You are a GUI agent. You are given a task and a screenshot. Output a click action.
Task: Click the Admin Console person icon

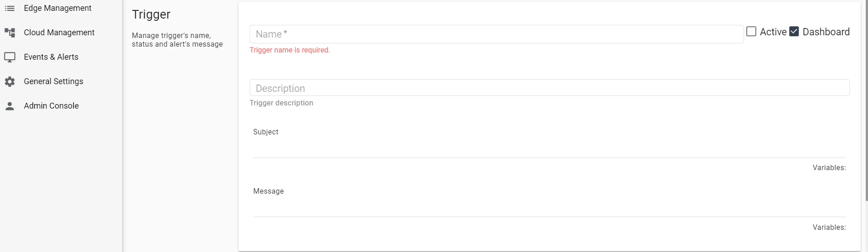pyautogui.click(x=9, y=106)
